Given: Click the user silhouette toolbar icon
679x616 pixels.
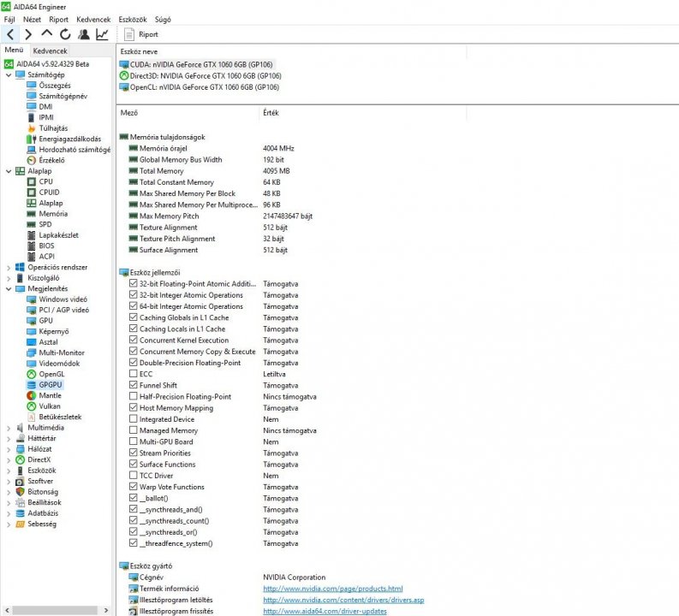Looking at the screenshot, I should coord(84,34).
